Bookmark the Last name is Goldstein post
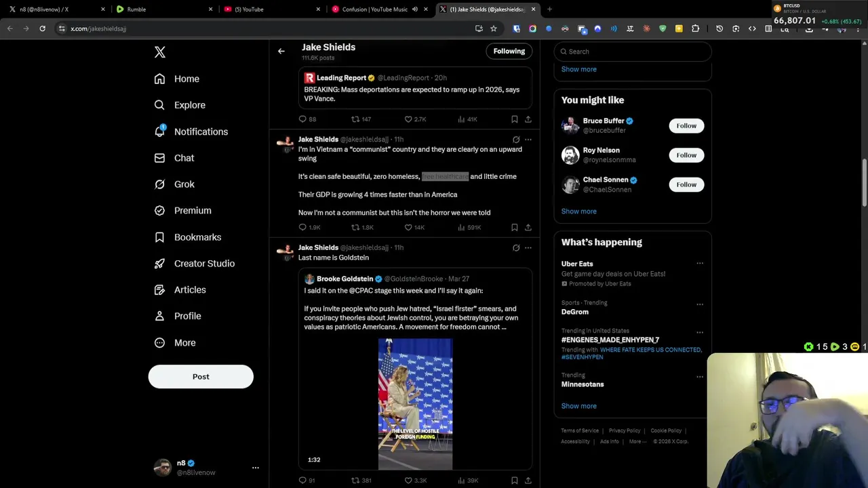This screenshot has height=488, width=868. tap(515, 481)
